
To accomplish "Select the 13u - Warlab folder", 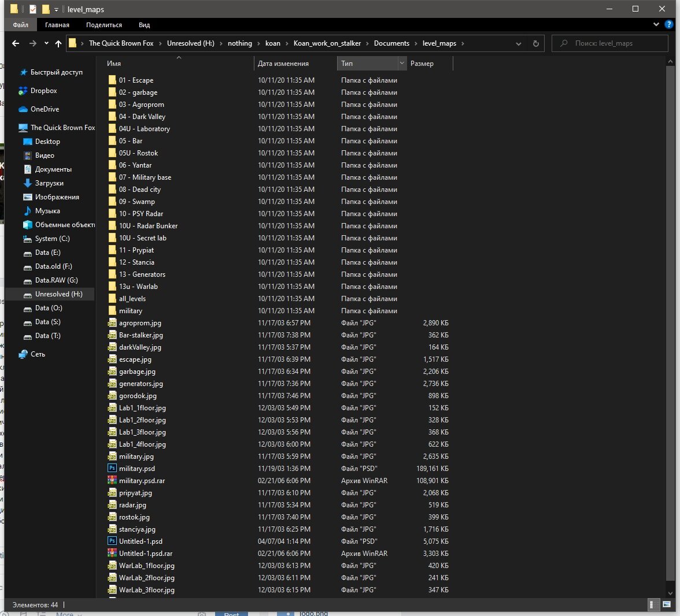I will click(x=138, y=287).
